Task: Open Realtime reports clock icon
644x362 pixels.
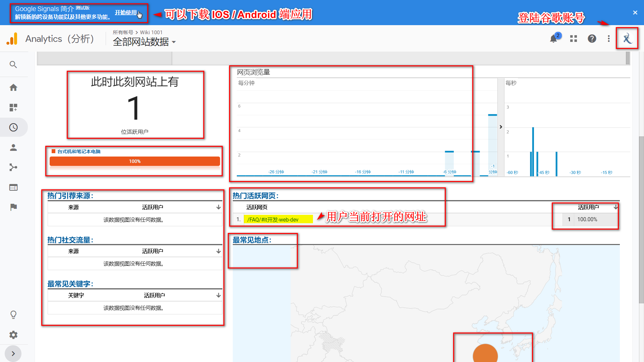Action: pyautogui.click(x=13, y=127)
